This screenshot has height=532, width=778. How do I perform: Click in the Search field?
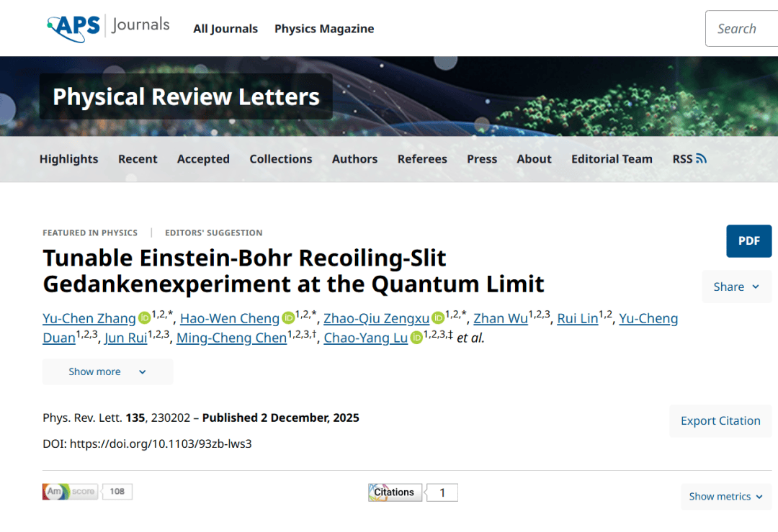[x=742, y=29]
